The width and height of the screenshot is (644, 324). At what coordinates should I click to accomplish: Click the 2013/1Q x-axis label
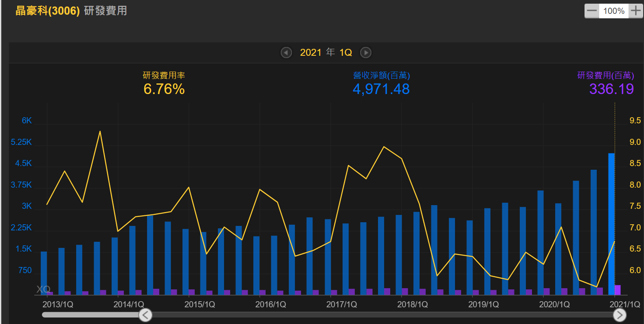58,304
